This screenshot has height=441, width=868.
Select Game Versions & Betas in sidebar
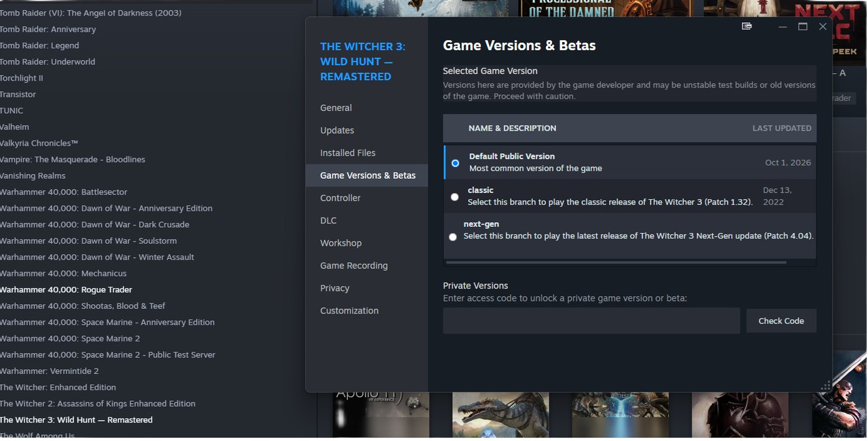point(368,175)
